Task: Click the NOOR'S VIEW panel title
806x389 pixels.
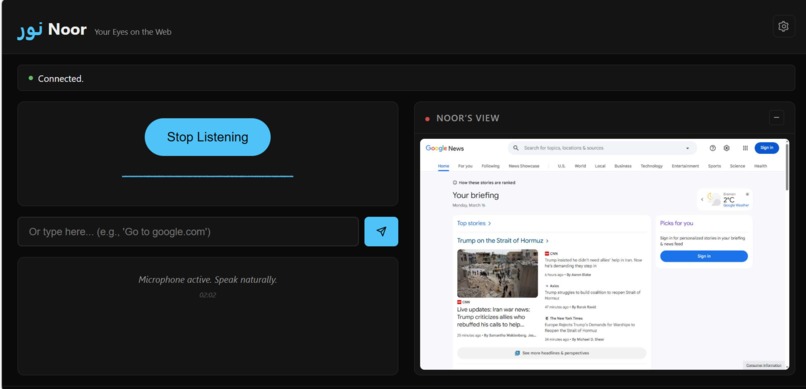Action: click(x=468, y=118)
